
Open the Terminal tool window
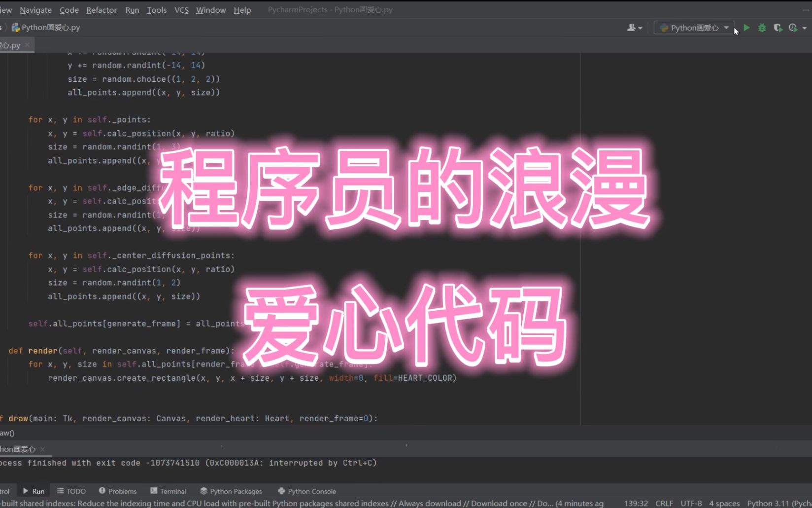click(168, 491)
